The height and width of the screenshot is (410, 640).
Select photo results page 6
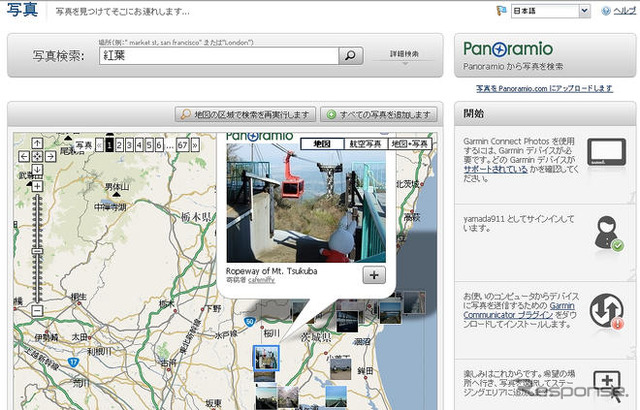click(x=159, y=145)
